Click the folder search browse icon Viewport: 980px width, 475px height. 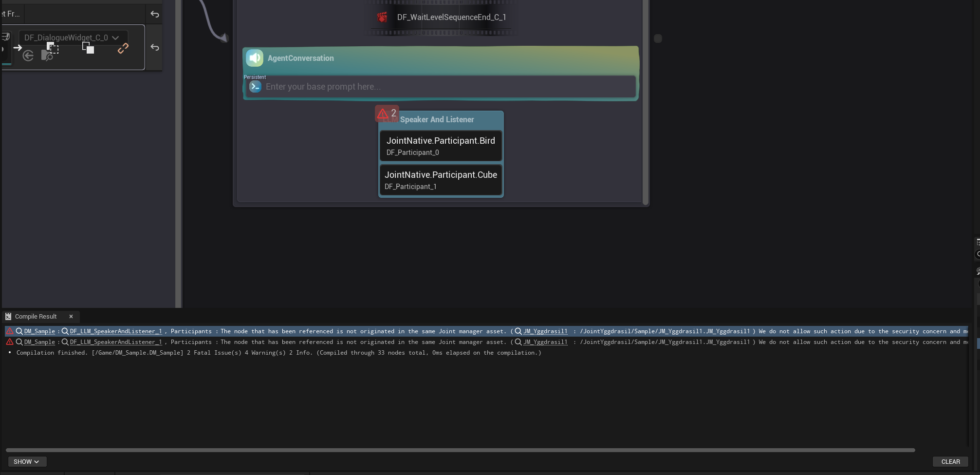pyautogui.click(x=47, y=57)
